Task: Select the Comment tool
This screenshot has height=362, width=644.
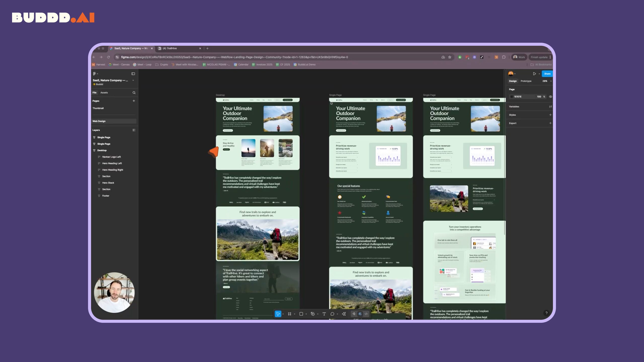Action: pyautogui.click(x=332, y=314)
